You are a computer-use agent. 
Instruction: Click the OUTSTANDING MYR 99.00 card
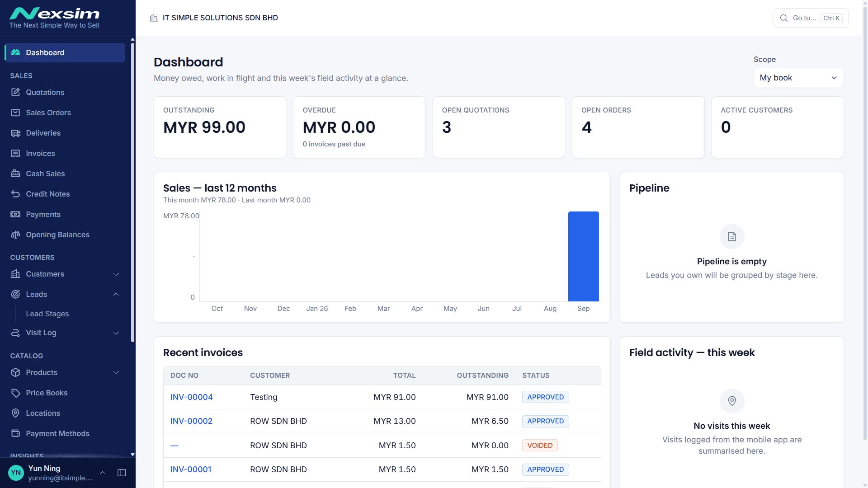pyautogui.click(x=220, y=127)
